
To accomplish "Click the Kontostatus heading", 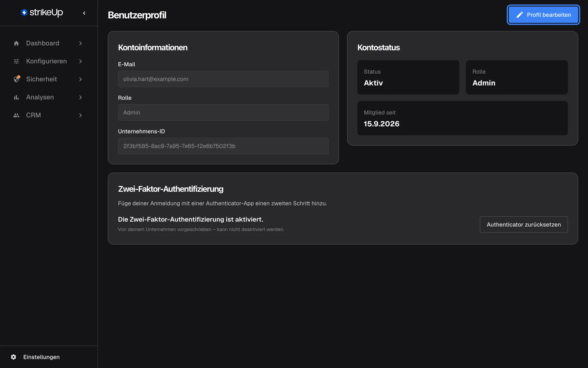I will tap(379, 47).
